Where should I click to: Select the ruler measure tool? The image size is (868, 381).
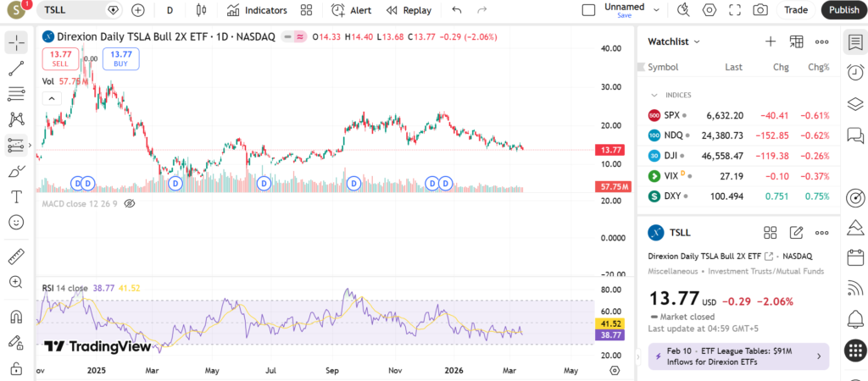[16, 257]
